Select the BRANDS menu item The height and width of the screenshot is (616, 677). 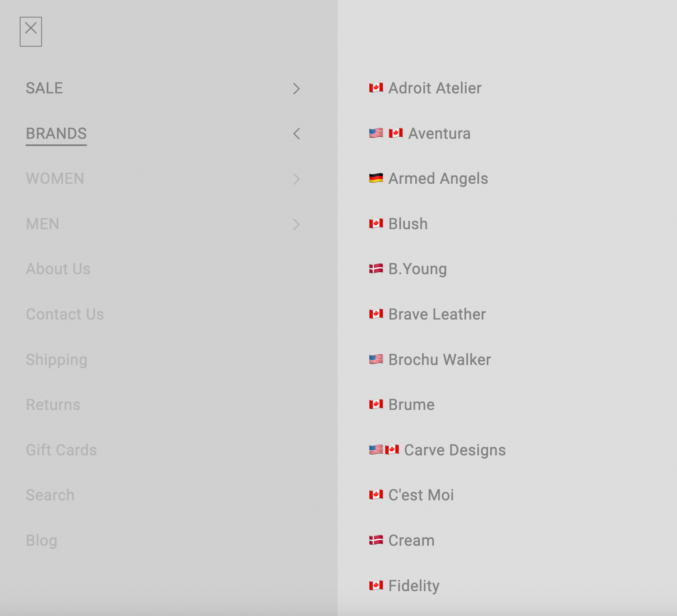coord(56,134)
